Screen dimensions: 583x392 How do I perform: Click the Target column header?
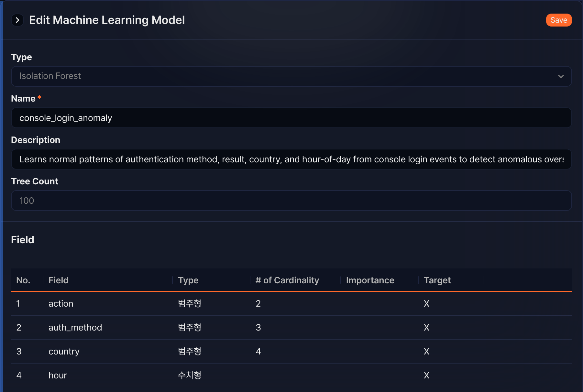coord(437,280)
